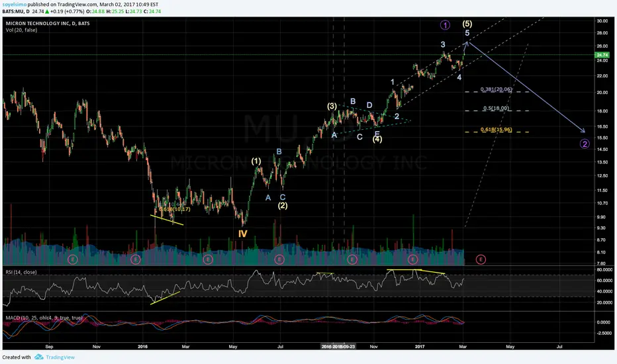This screenshot has width=617, height=364.
Task: Click the 2017 label on the time axis
Action: [420, 347]
